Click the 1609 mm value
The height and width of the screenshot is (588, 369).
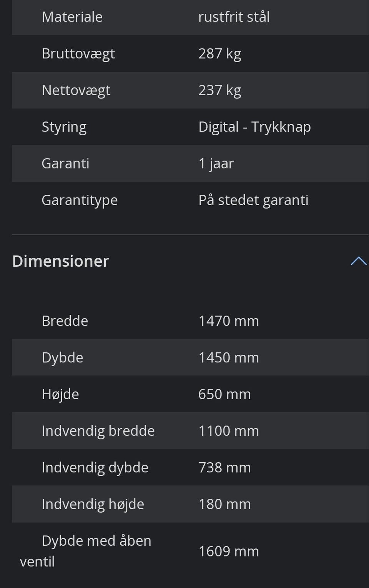tap(229, 551)
